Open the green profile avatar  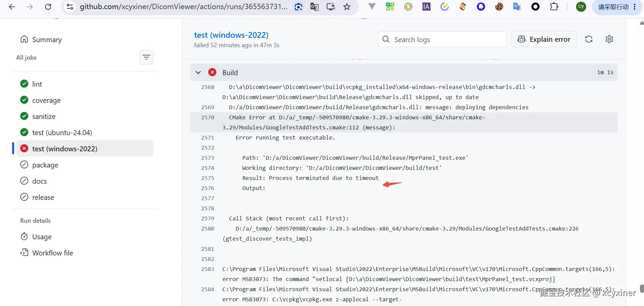tap(581, 7)
